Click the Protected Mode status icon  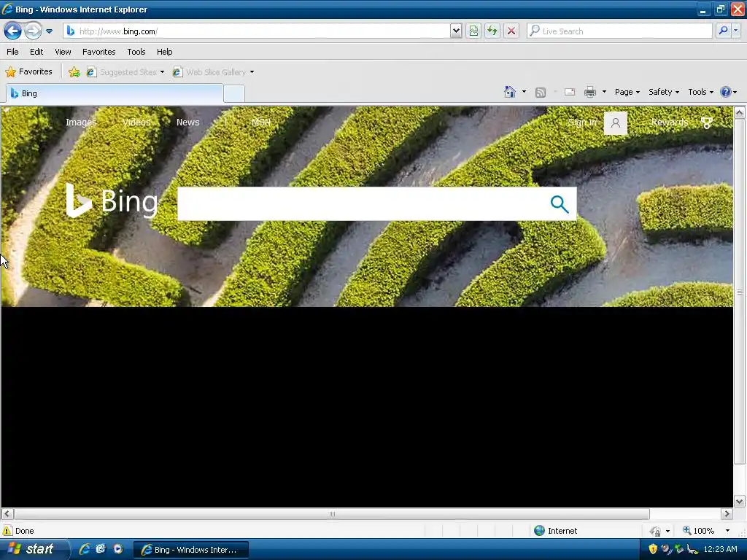click(656, 531)
